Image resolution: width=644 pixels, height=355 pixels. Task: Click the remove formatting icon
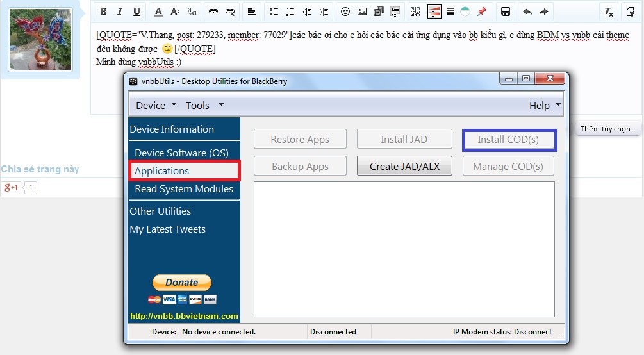pos(609,12)
